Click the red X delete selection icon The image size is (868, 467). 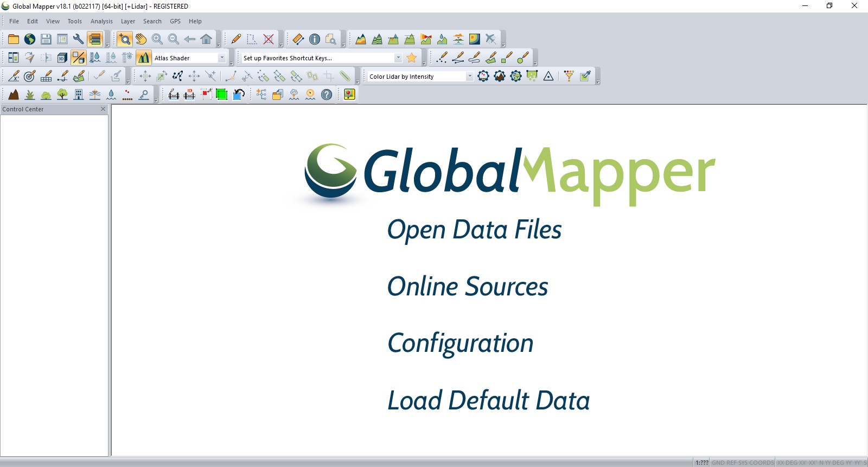coord(269,39)
